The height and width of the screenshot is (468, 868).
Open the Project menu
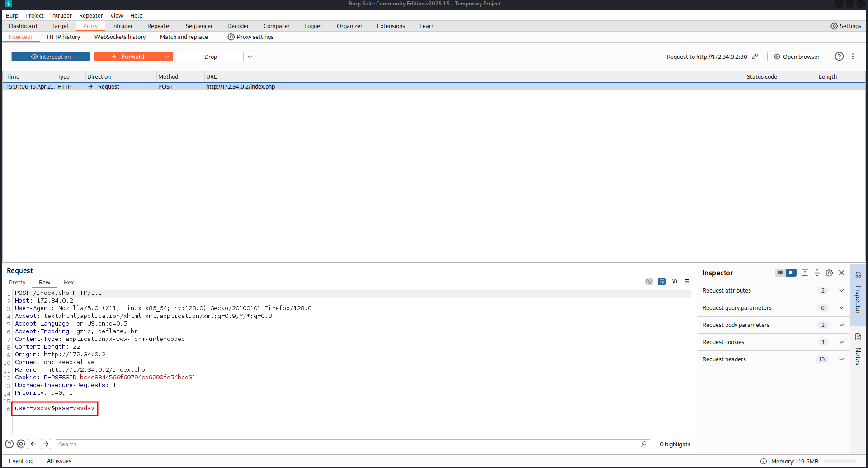coord(34,15)
